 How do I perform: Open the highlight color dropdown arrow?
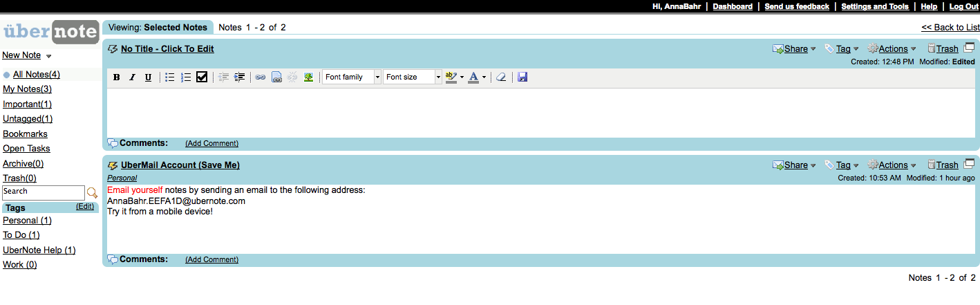(462, 77)
